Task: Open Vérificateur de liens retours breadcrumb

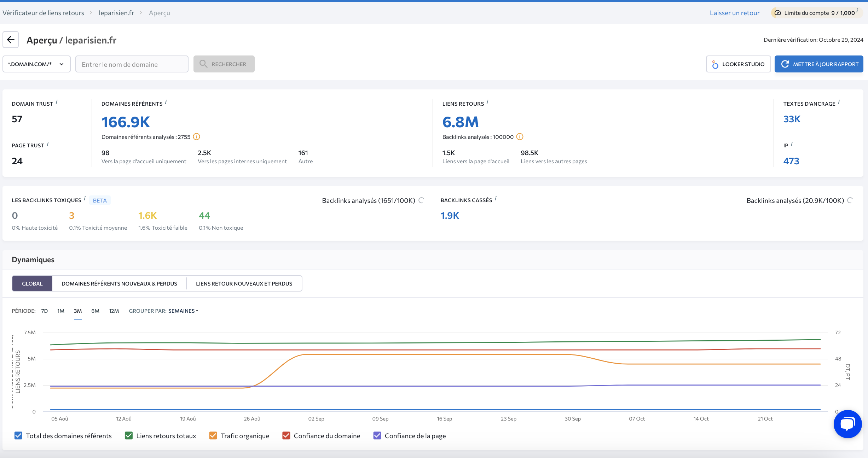Action: pyautogui.click(x=43, y=13)
